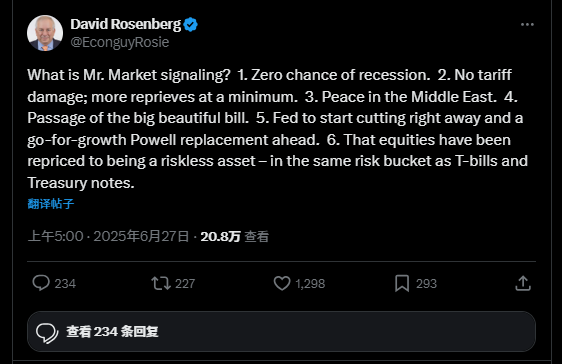This screenshot has width=562, height=364.
Task: Click the reply speech bubble icon
Action: pyautogui.click(x=41, y=283)
